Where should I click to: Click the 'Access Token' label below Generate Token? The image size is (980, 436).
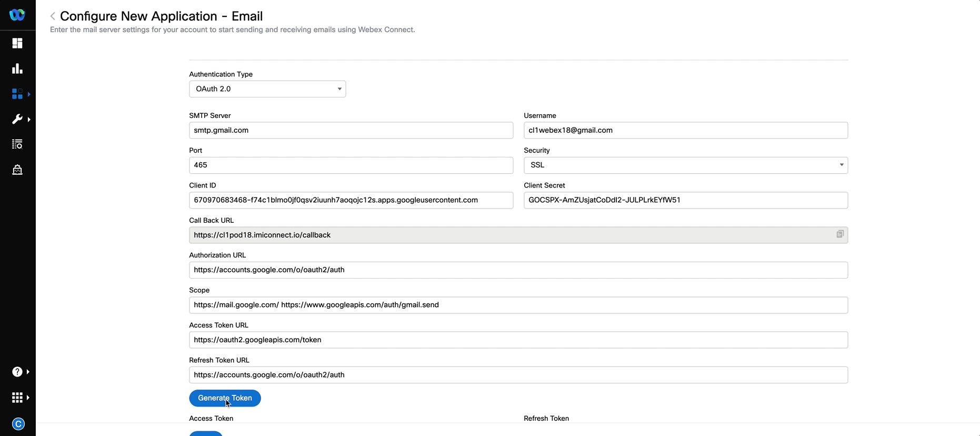(211, 419)
